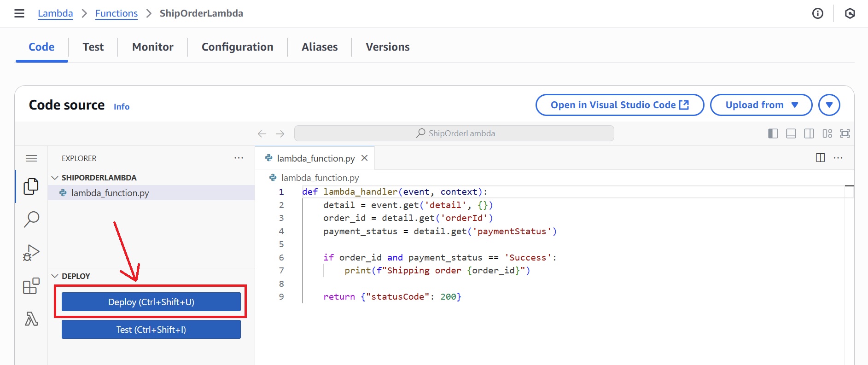Open editor more actions ellipsis

pyautogui.click(x=838, y=157)
